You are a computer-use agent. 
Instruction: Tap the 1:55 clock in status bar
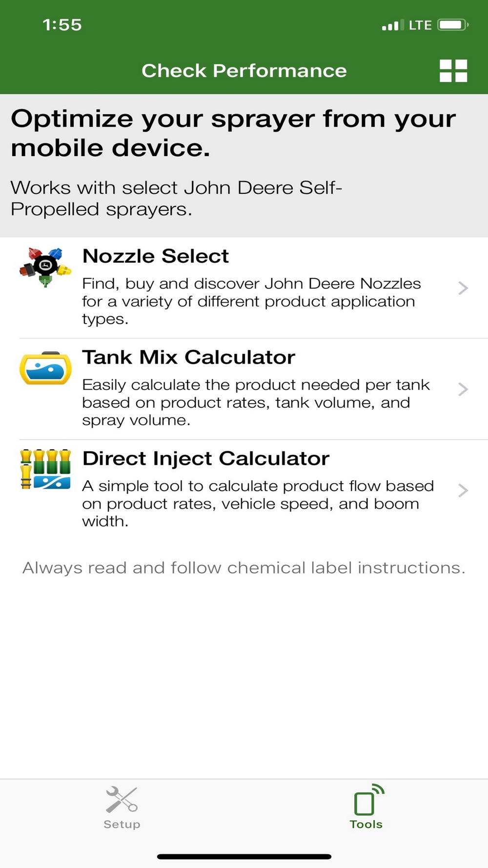[x=62, y=25]
